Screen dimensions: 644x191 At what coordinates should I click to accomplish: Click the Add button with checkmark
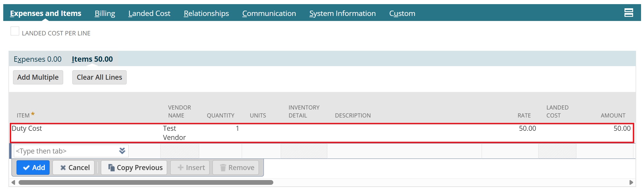point(33,168)
